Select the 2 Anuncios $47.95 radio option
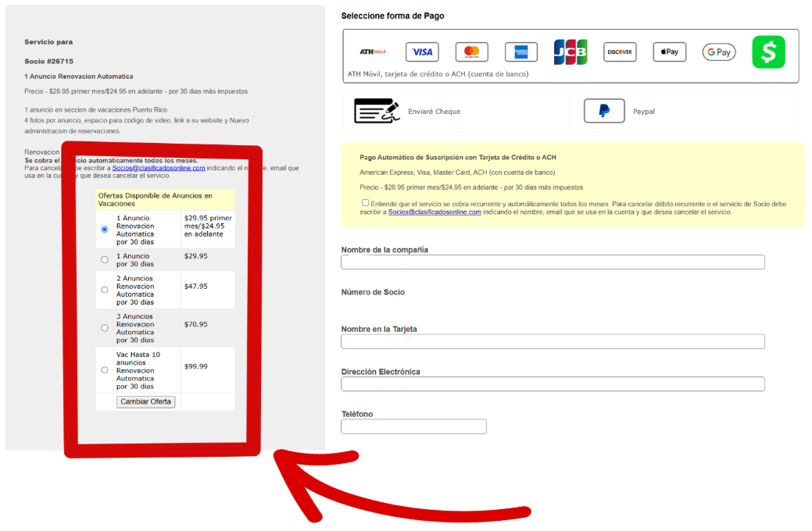Screen dimensions: 812x531 tap(105, 290)
